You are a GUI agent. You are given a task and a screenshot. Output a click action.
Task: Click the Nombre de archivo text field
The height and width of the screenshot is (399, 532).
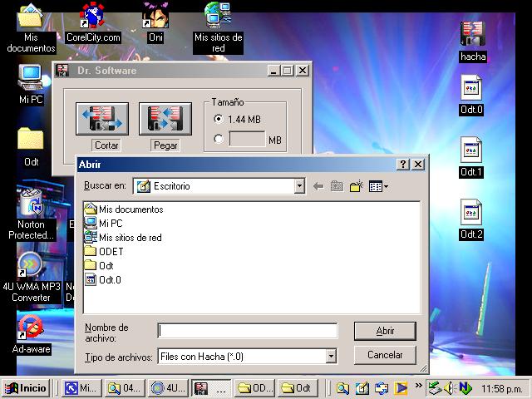[x=247, y=331]
